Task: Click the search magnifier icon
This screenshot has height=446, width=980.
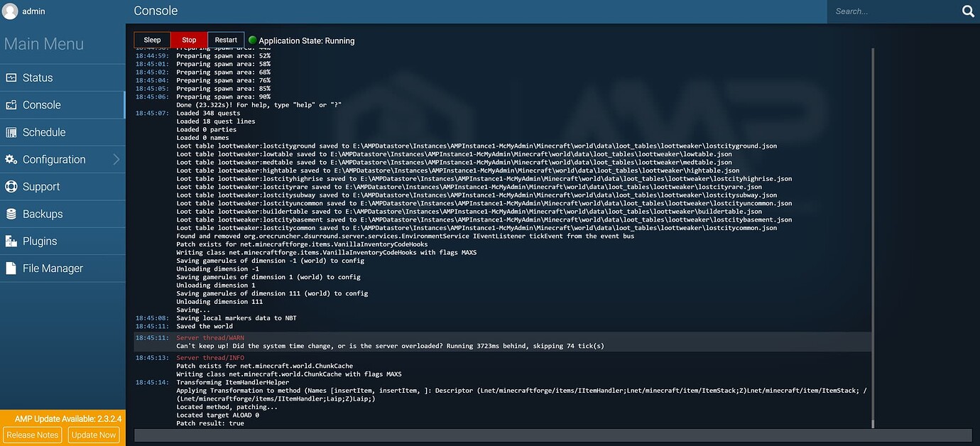Action: [968, 11]
